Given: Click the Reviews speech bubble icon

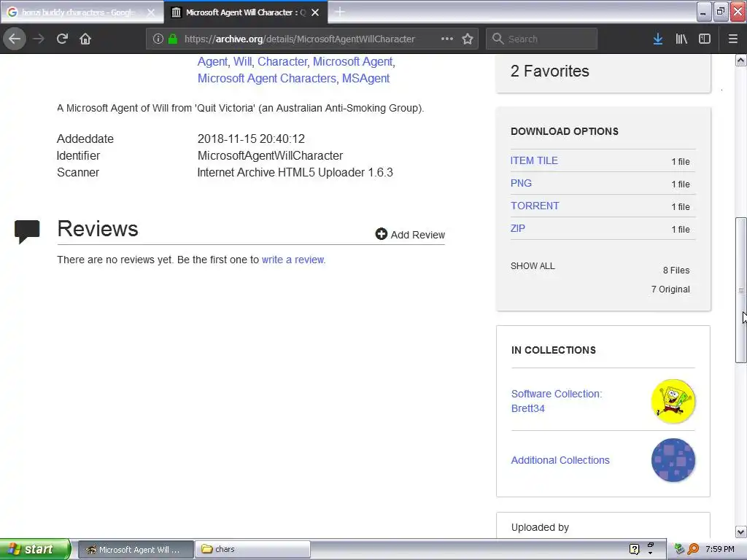Looking at the screenshot, I should coord(27,231).
